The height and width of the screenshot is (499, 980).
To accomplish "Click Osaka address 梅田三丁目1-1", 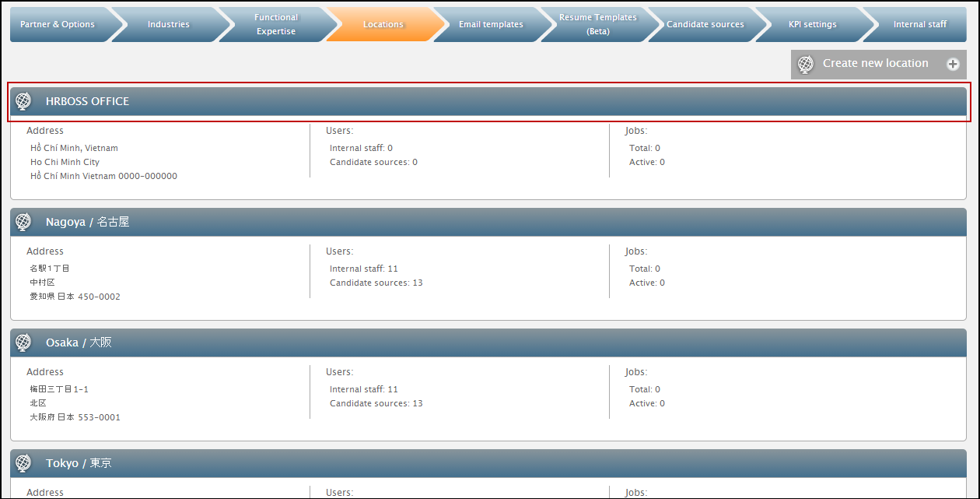I will [59, 389].
